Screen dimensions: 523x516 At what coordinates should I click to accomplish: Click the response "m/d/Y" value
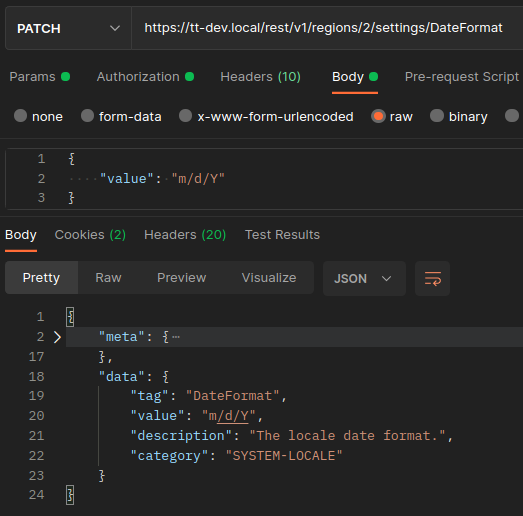pyautogui.click(x=228, y=416)
